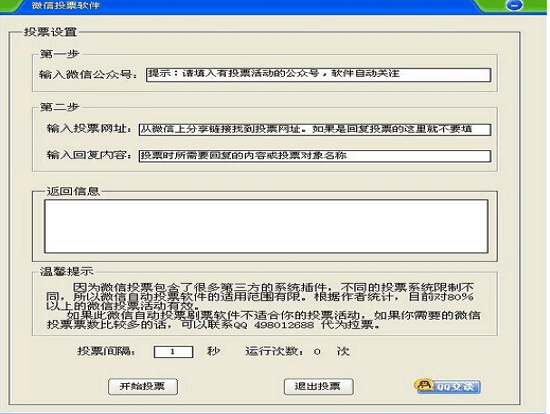Click the 投票间隔 label
550x414 pixels.
(x=106, y=351)
